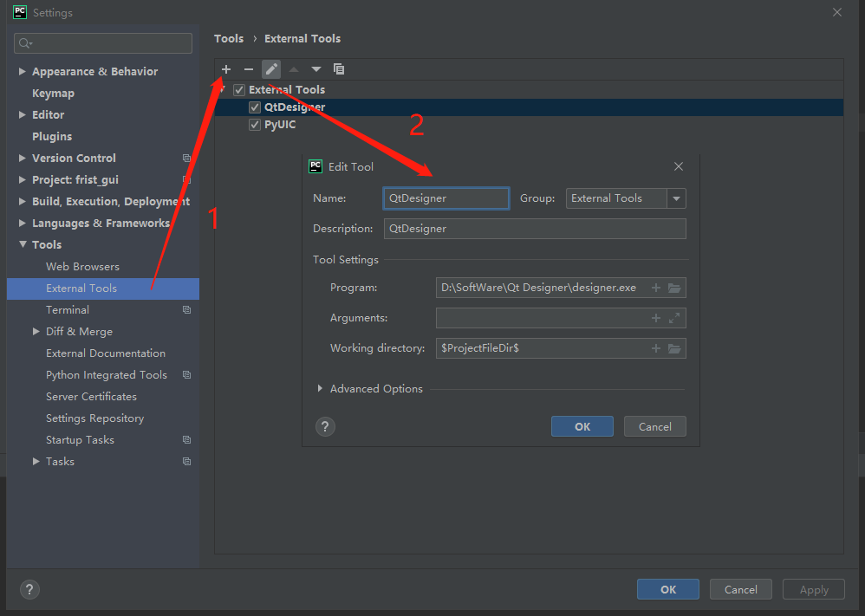Select Terminal in the settings sidebar

(x=68, y=309)
